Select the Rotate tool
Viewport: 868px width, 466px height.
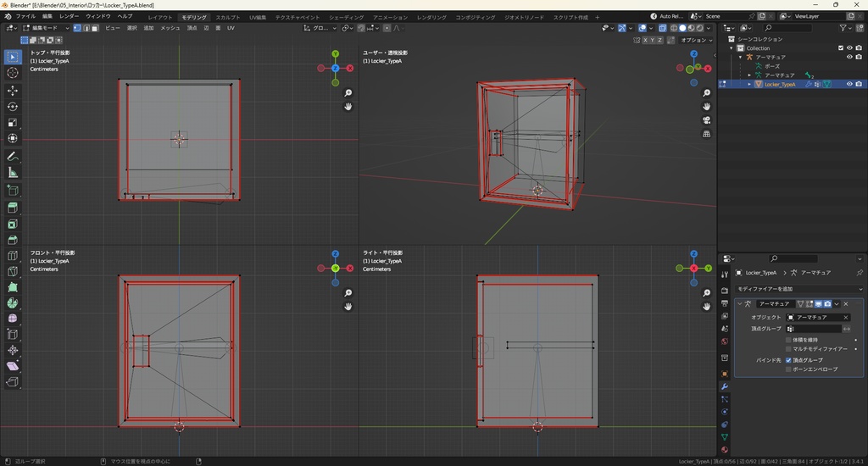click(x=13, y=107)
